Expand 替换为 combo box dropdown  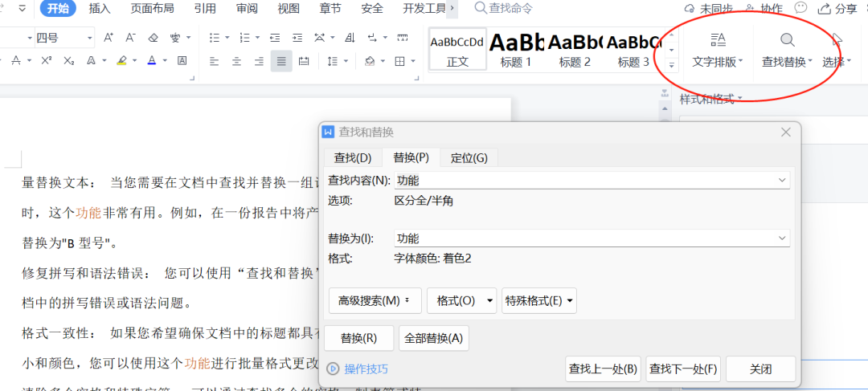coord(782,238)
